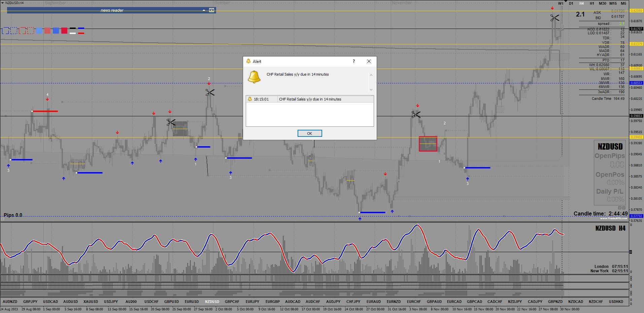This screenshot has height=313, width=644.
Task: Switch chart to AUDCAD
Action: click(293, 302)
